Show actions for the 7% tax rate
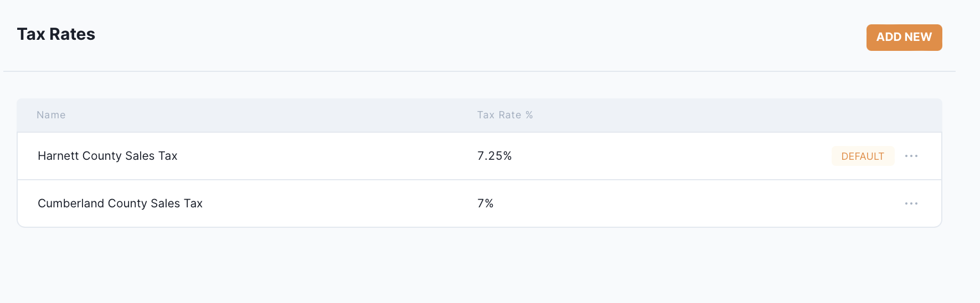The image size is (980, 303). pyautogui.click(x=911, y=203)
